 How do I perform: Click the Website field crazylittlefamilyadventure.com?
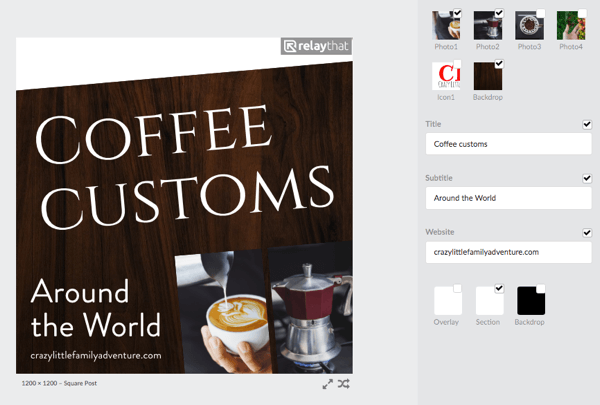(509, 252)
